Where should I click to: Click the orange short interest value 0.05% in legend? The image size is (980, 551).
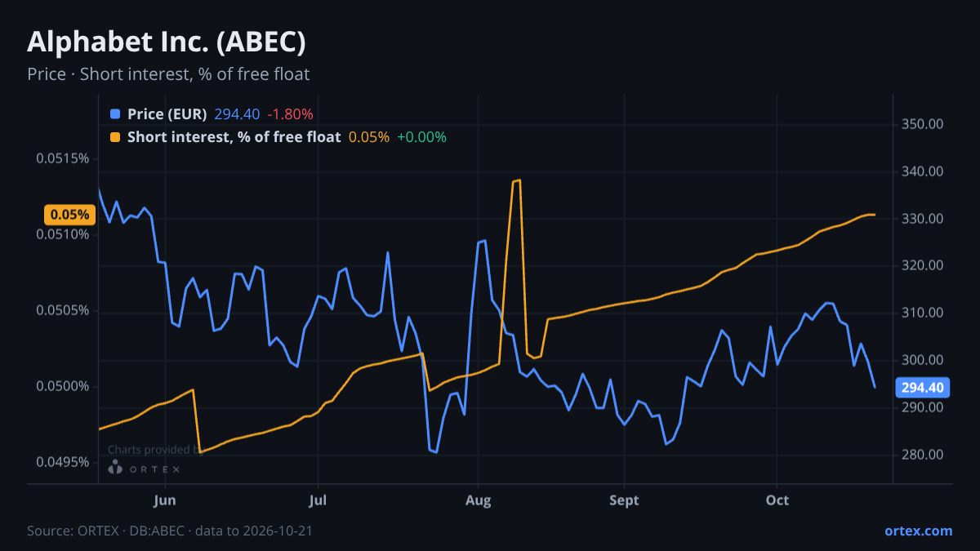point(369,137)
